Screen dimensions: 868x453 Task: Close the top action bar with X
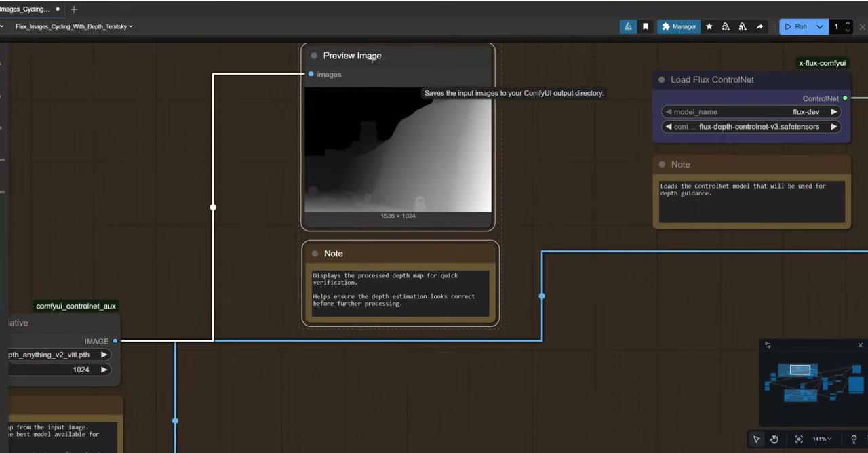click(x=863, y=26)
